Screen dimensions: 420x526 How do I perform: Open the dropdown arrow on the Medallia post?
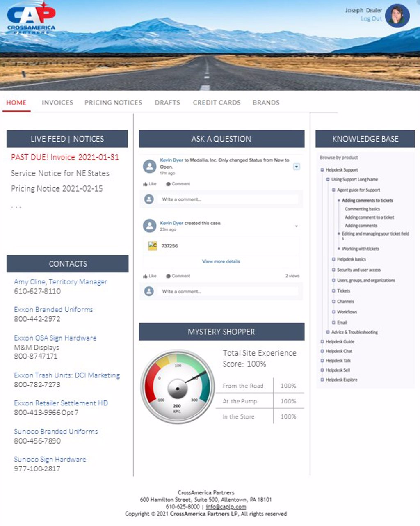[297, 167]
